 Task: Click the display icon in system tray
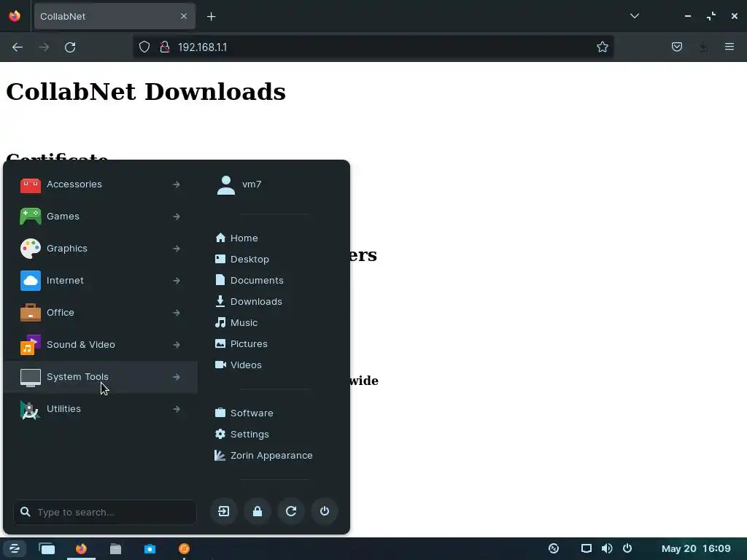(x=587, y=548)
